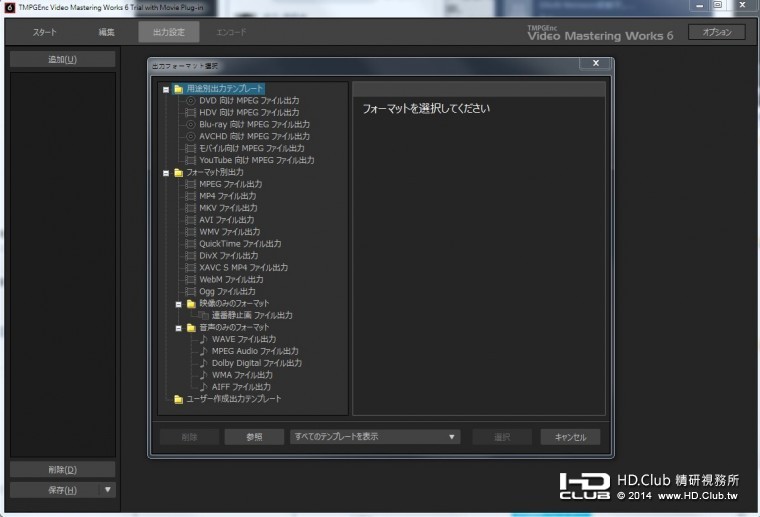Click the music note icon beside Dolby Digital ファイル出力
The image size is (760, 517).
(204, 363)
